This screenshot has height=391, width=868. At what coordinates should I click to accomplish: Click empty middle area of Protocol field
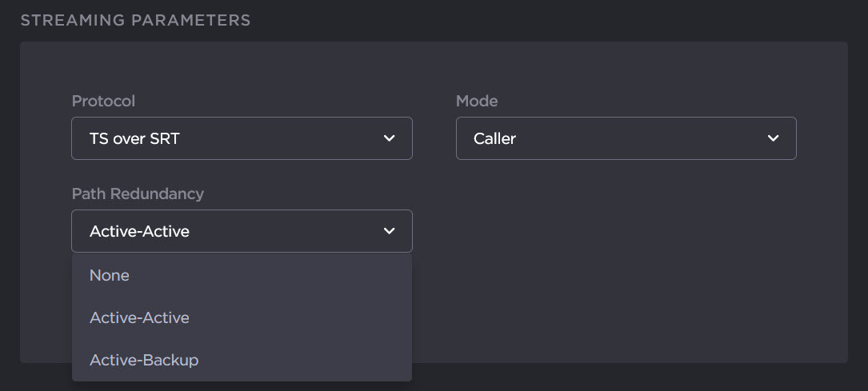click(x=280, y=138)
